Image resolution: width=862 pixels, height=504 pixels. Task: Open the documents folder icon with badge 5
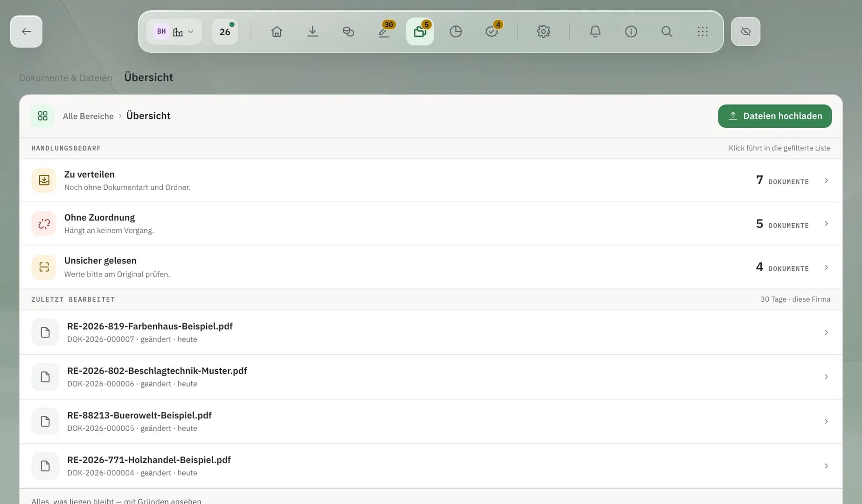(x=420, y=32)
